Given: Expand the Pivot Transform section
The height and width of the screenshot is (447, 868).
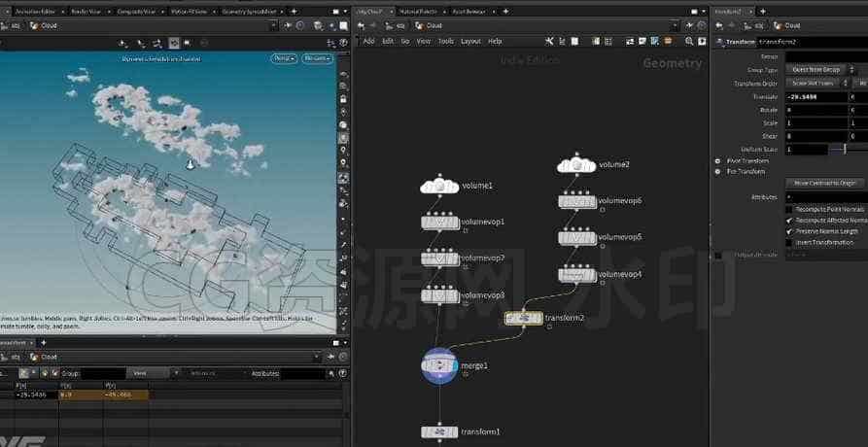Looking at the screenshot, I should (718, 161).
